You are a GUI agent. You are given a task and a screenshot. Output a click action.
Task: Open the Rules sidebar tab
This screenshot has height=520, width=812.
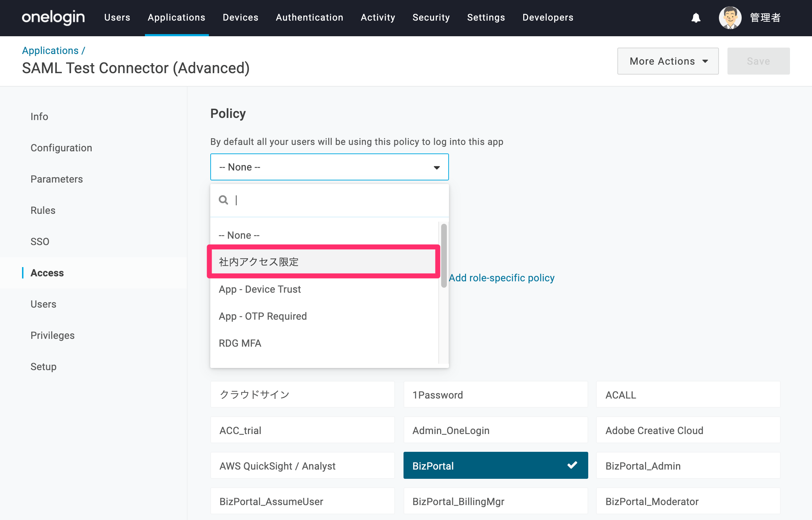pos(43,210)
